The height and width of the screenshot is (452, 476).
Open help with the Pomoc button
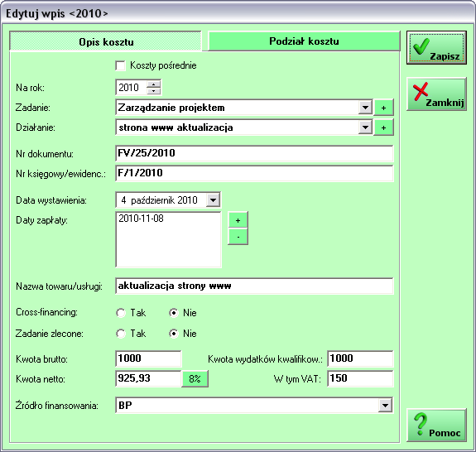click(436, 425)
